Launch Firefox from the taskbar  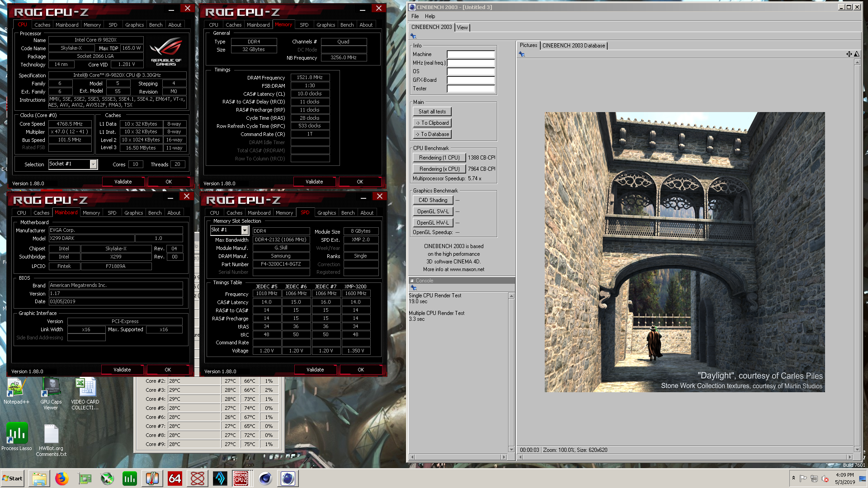point(61,479)
